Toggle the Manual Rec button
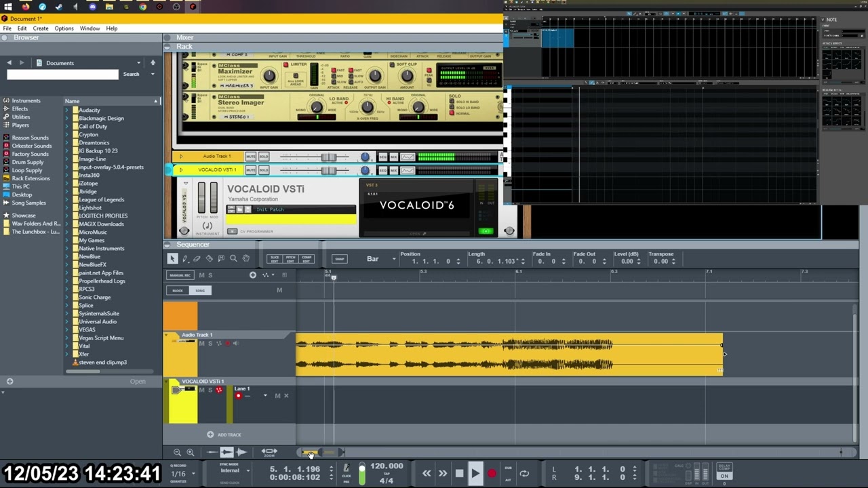The width and height of the screenshot is (868, 488). click(x=180, y=275)
